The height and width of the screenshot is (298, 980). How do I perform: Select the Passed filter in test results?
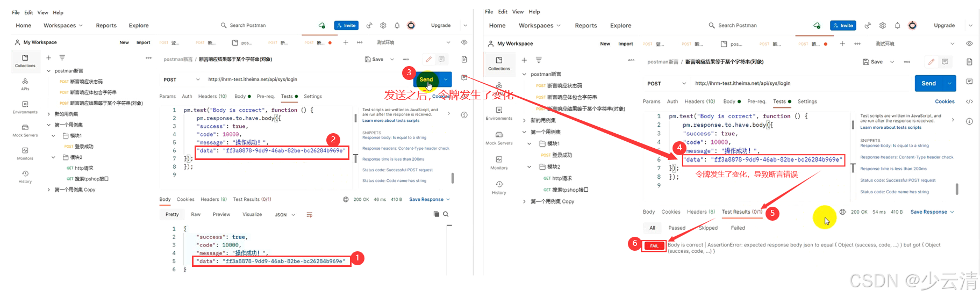676,228
